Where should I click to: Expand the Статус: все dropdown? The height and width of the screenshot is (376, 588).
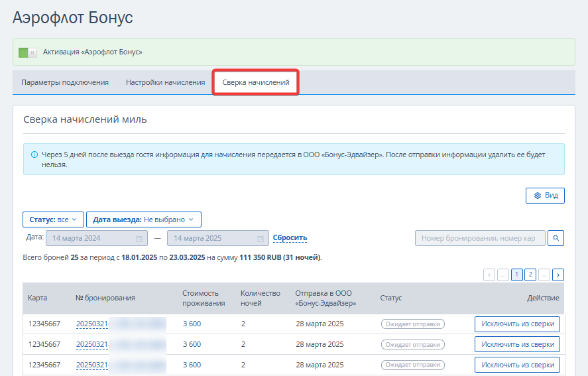(x=53, y=219)
